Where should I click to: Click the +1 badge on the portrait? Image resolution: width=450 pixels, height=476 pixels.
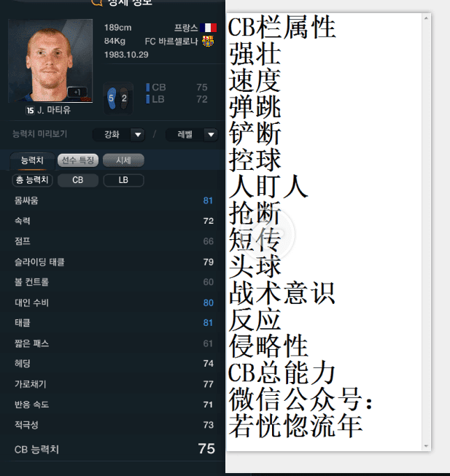tap(77, 92)
